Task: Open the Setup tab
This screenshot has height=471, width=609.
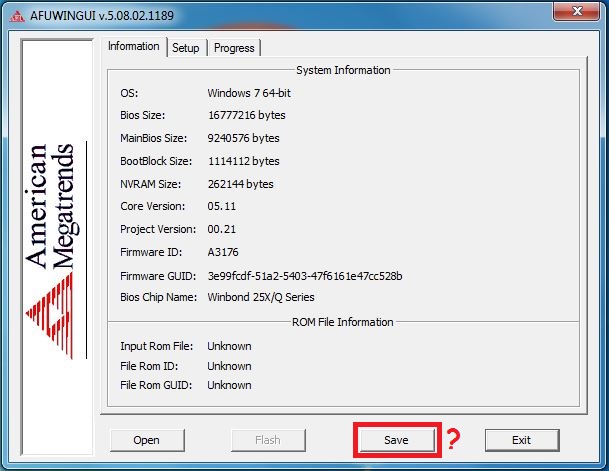Action: point(186,48)
